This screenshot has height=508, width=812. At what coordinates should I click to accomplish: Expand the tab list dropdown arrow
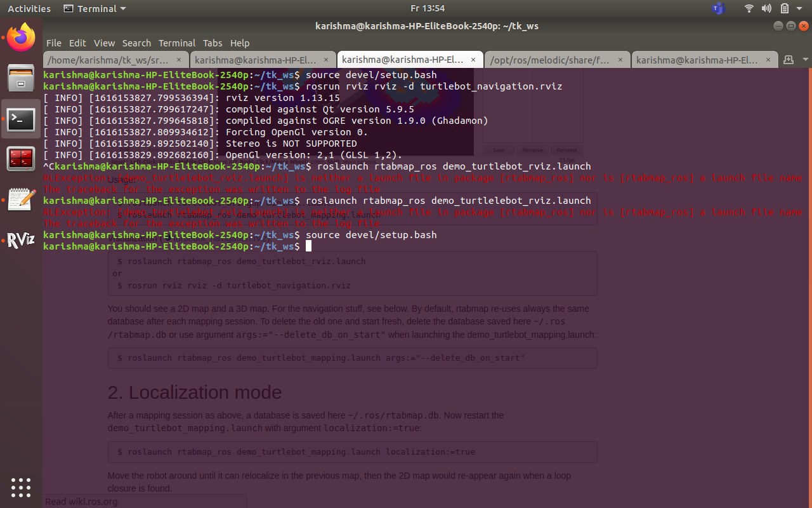click(805, 60)
